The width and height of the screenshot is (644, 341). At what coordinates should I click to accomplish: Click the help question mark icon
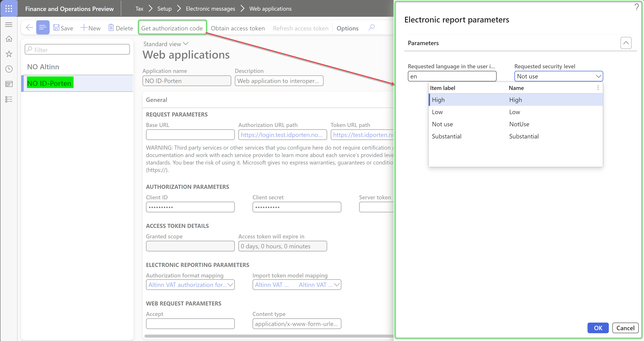[x=637, y=7]
